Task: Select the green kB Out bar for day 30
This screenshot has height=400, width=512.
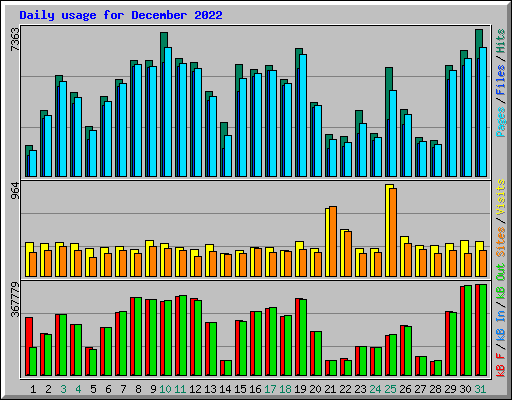Action: [x=468, y=331]
